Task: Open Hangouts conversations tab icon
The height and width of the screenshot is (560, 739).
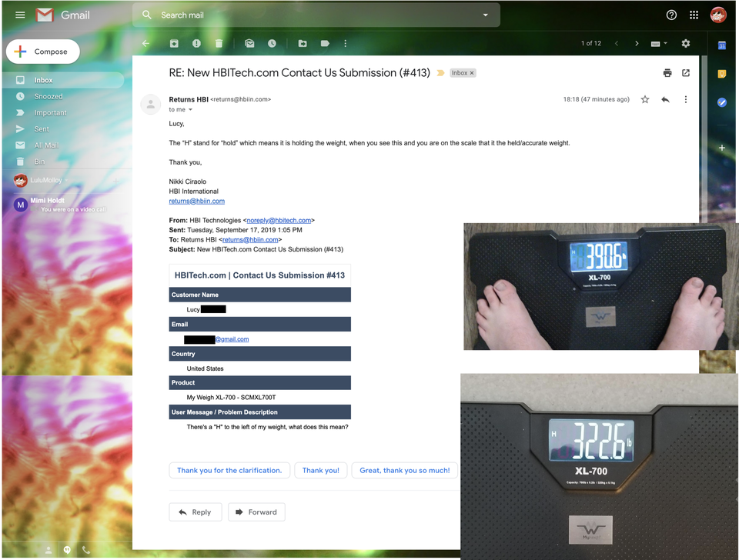Action: [67, 550]
